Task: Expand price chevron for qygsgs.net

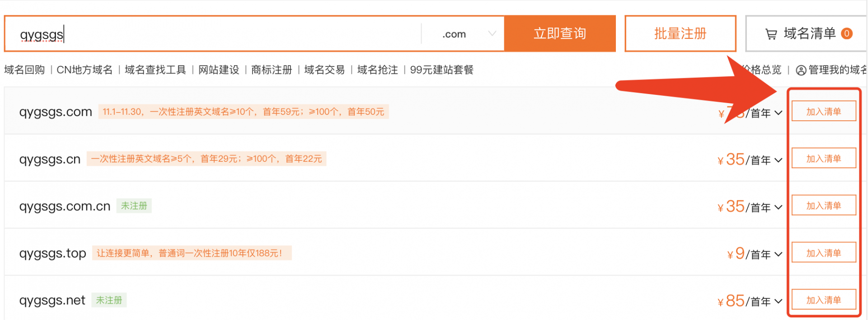Action: coord(778,301)
